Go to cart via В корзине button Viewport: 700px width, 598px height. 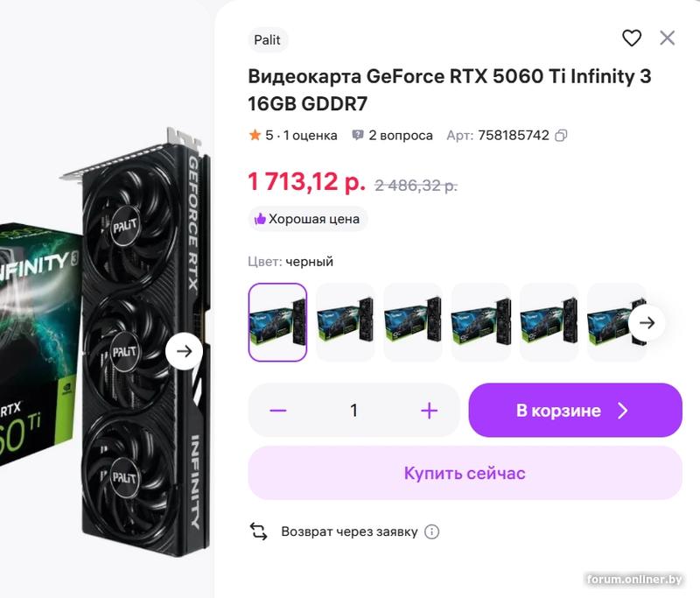(575, 410)
